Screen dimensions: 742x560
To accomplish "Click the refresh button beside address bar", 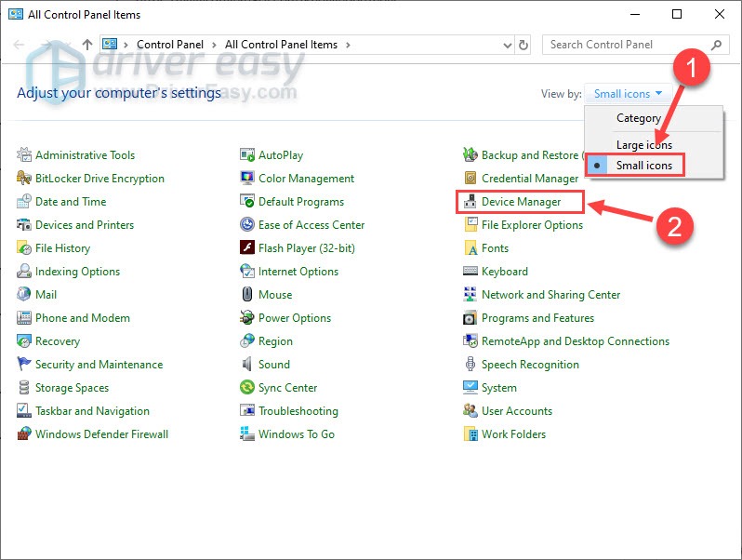I will click(x=523, y=45).
